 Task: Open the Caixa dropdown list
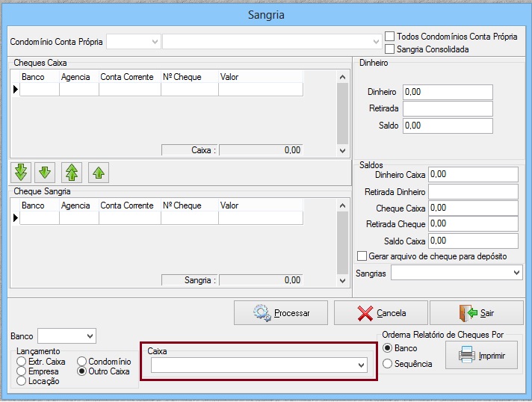tap(362, 365)
